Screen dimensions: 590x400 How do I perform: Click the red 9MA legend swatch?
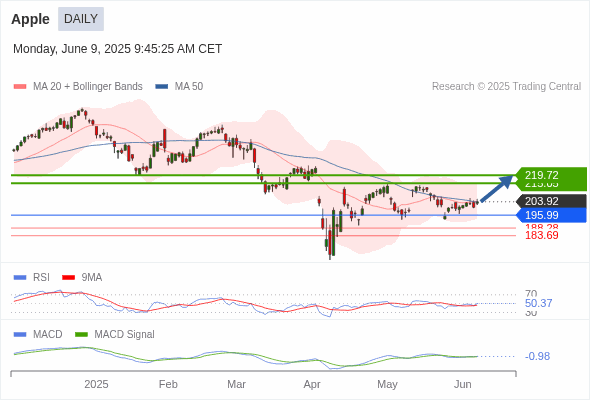point(68,278)
